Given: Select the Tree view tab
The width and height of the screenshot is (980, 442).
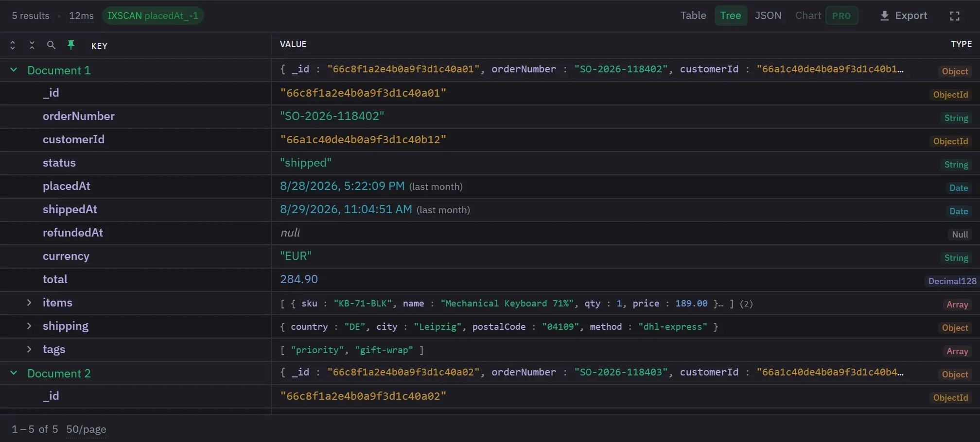Looking at the screenshot, I should 730,16.
